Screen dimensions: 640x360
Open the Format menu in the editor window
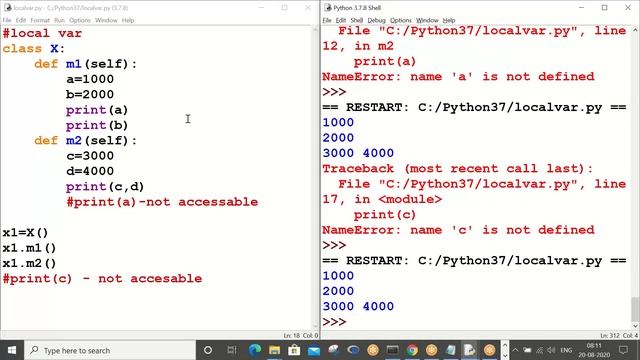pos(40,20)
